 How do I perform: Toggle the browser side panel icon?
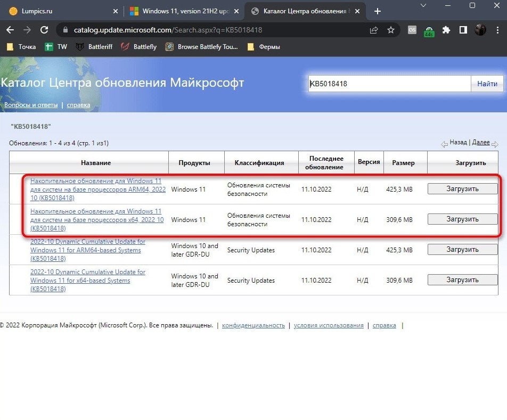463,30
